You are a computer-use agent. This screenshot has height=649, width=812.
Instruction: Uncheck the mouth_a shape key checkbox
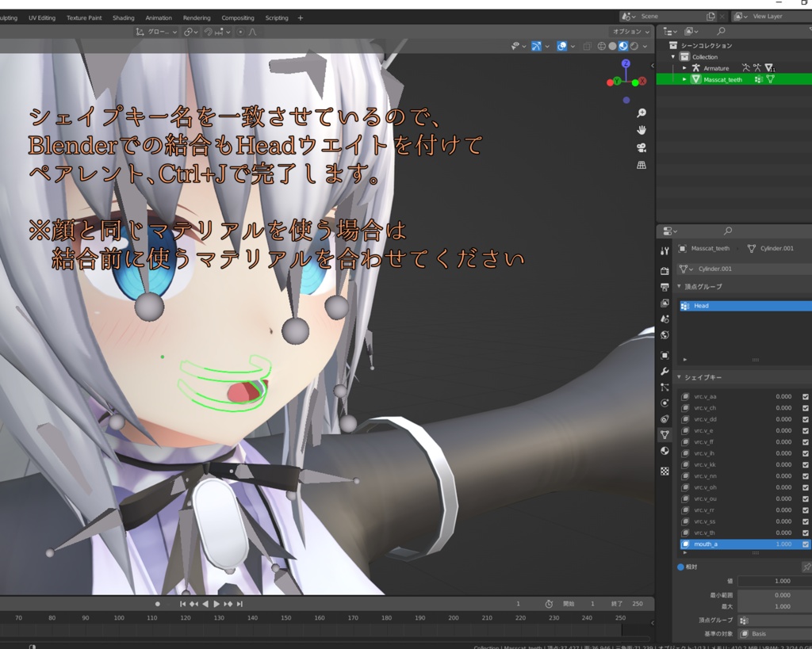805,544
